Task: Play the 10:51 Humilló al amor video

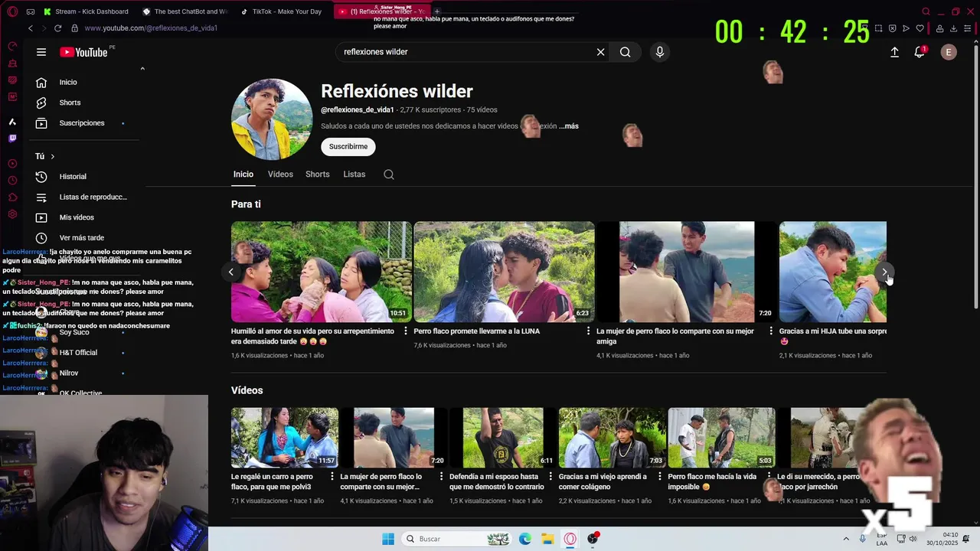Action: click(x=322, y=272)
